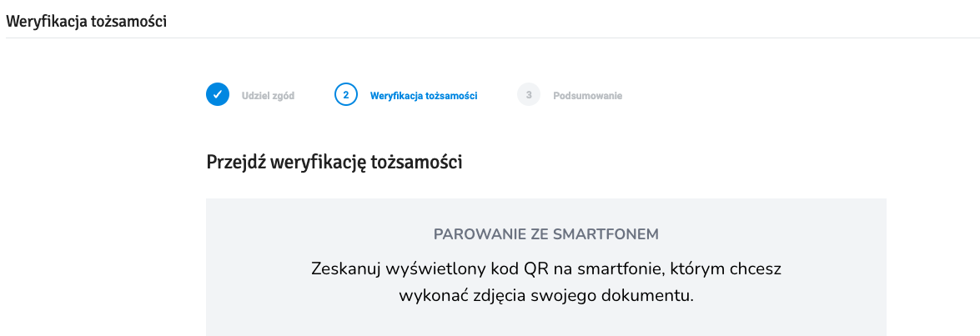Select the word Zeskanuj in the instruction
Screen dimensions: 980x336
(345, 270)
